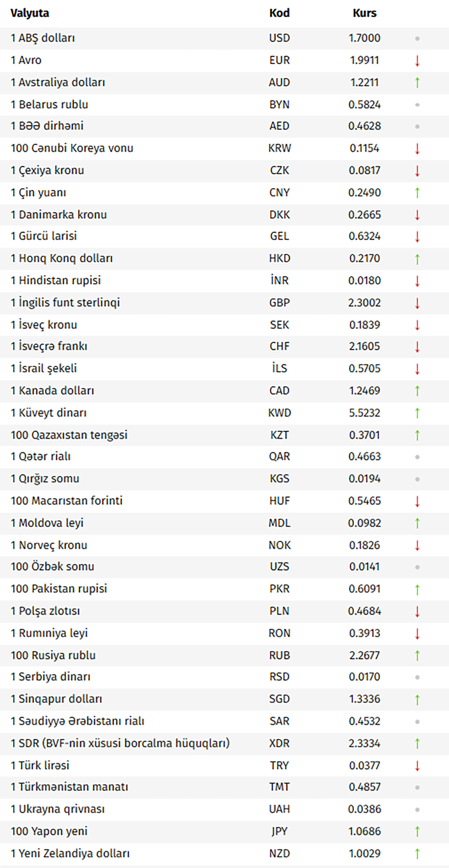Click the red down arrow for Turkish lira
Screen dimensions: 449x868
pyautogui.click(x=417, y=765)
